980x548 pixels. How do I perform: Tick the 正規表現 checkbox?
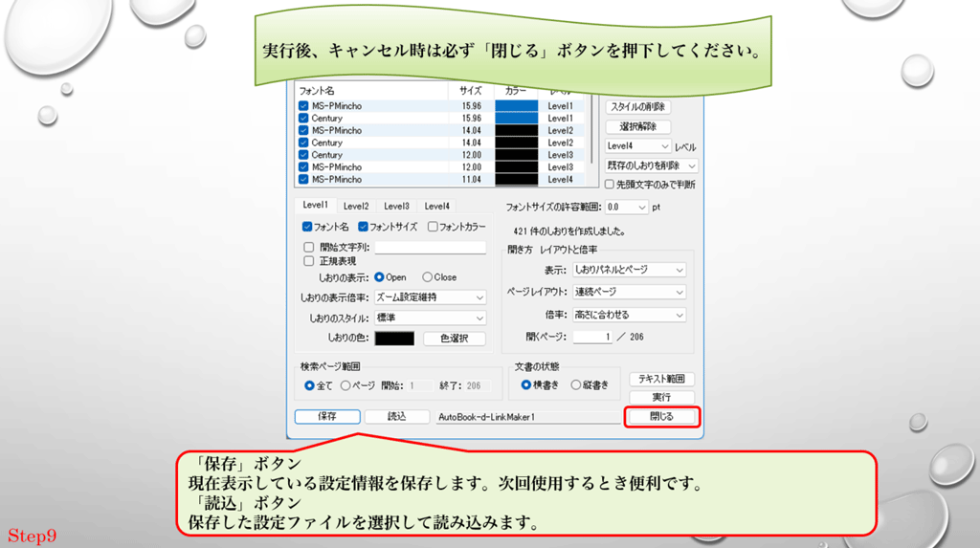coord(308,260)
